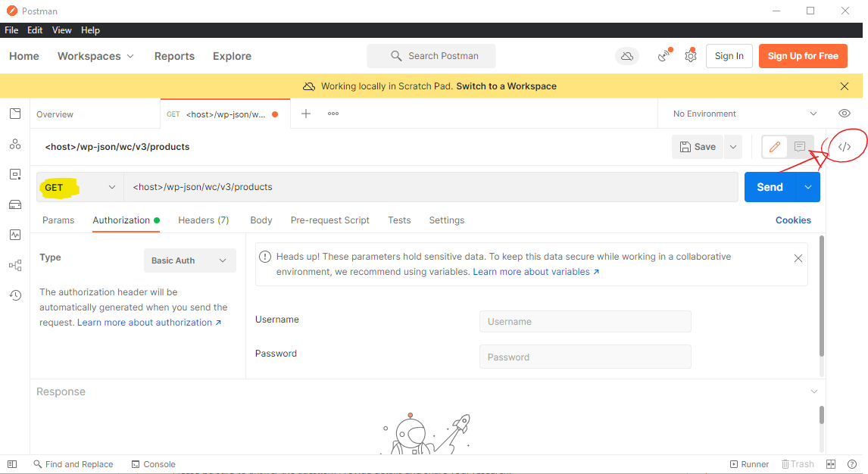Switch to the Headers (7) tab
The image size is (868, 474).
coord(203,220)
